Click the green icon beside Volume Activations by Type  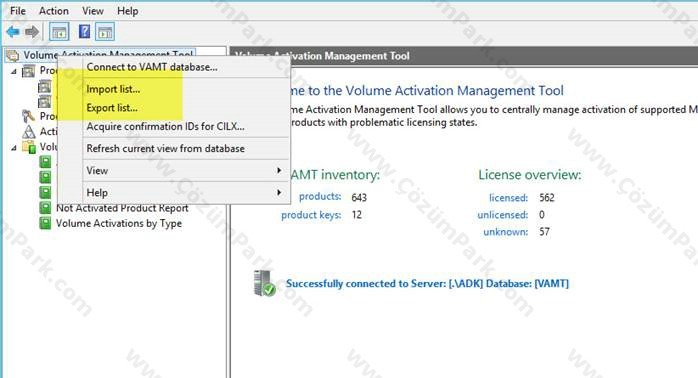(x=45, y=223)
